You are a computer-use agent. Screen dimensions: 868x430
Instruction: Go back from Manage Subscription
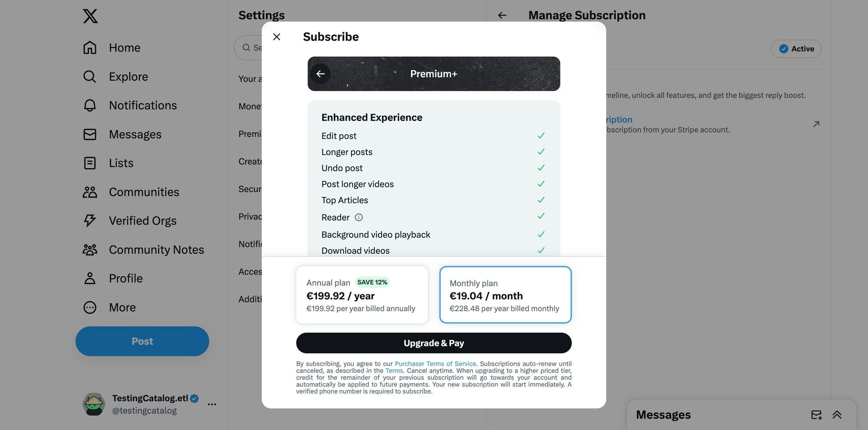pos(502,15)
